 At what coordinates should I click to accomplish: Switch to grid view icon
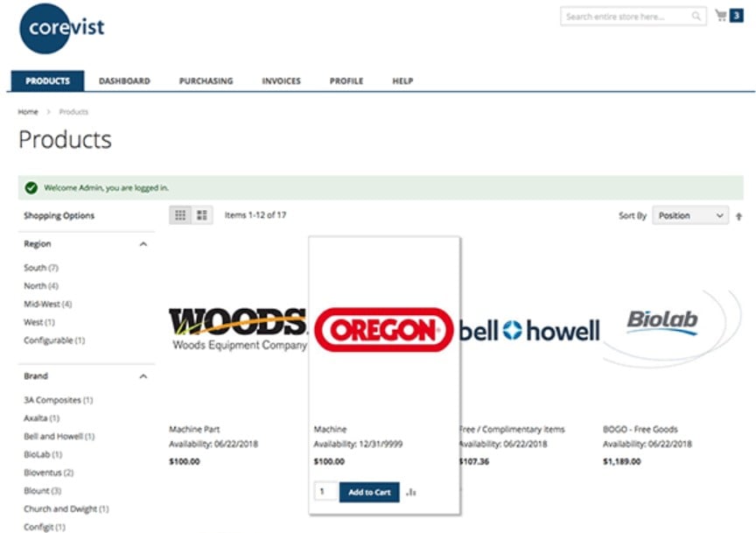180,215
